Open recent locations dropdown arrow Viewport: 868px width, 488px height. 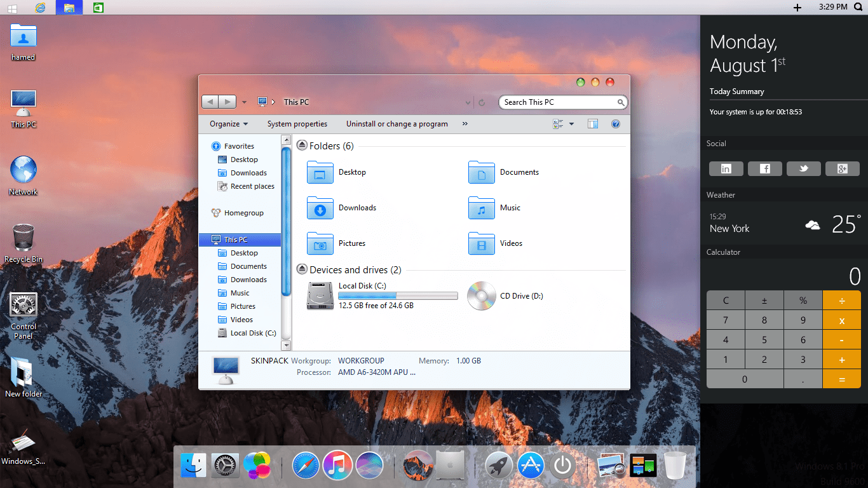245,102
